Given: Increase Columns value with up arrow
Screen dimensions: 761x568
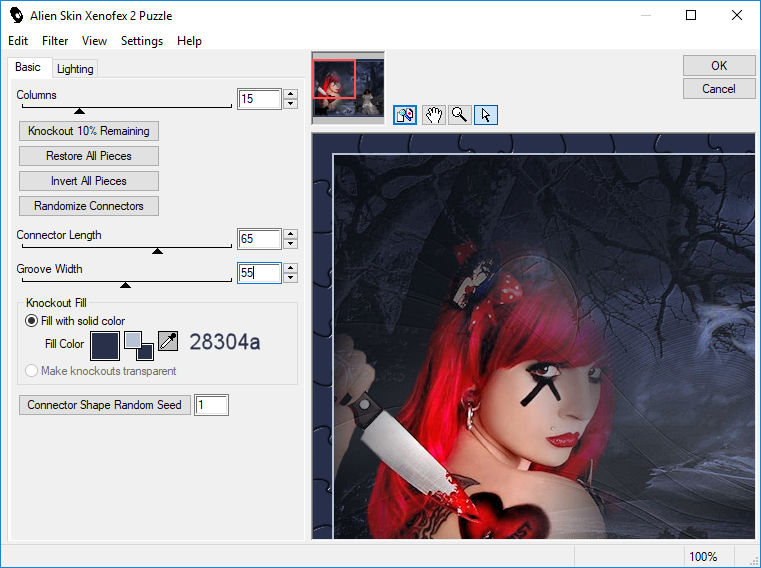Looking at the screenshot, I should pos(290,94).
